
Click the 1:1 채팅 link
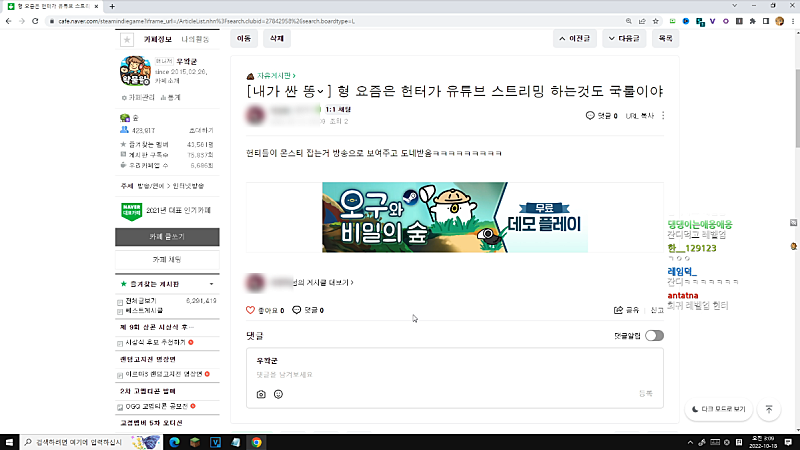(x=338, y=109)
